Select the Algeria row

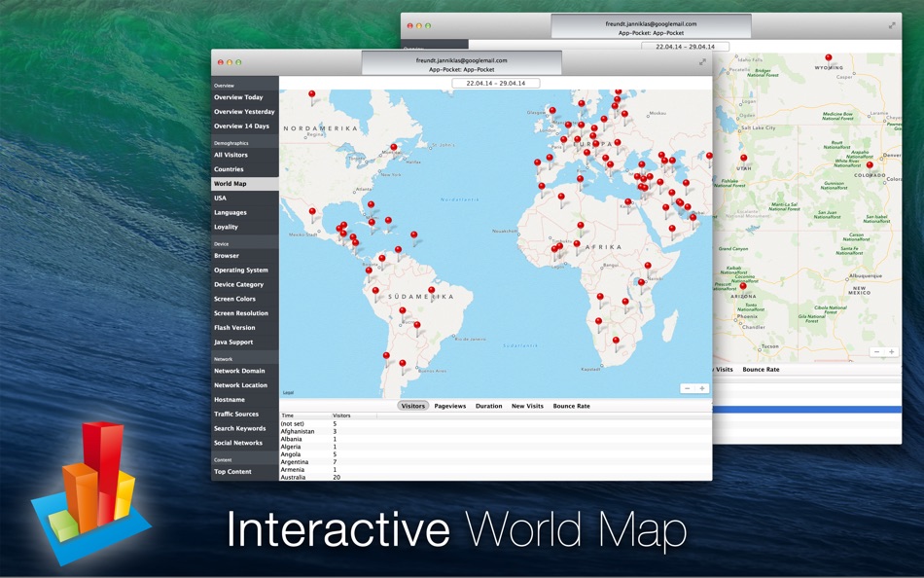pyautogui.click(x=496, y=447)
